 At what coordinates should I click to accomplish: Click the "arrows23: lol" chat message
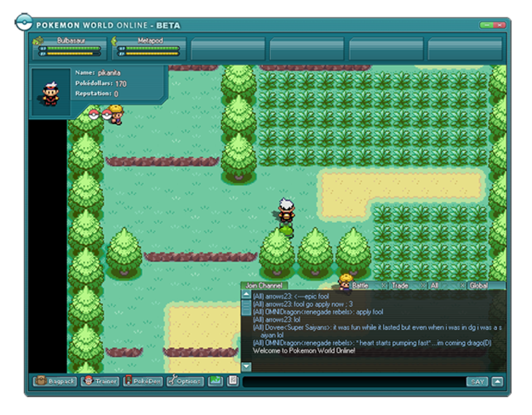click(x=276, y=320)
